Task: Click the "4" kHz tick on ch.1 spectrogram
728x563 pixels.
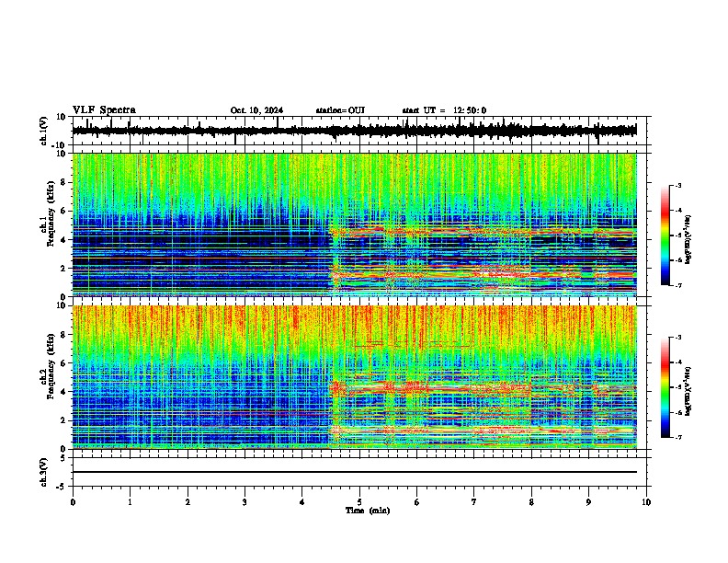Action: point(63,240)
